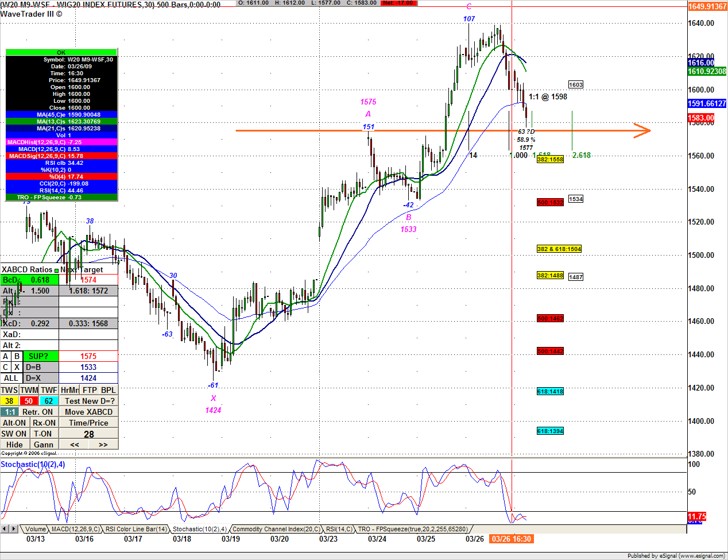Screen dimensions: 728x560
Task: Click the right scroll arrow beside indicator tabs
Action: (x=14, y=529)
